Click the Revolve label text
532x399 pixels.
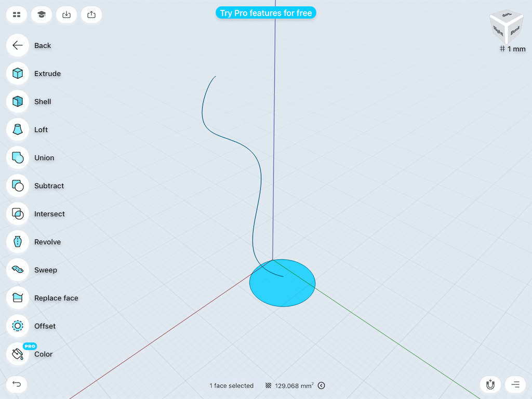pos(47,242)
